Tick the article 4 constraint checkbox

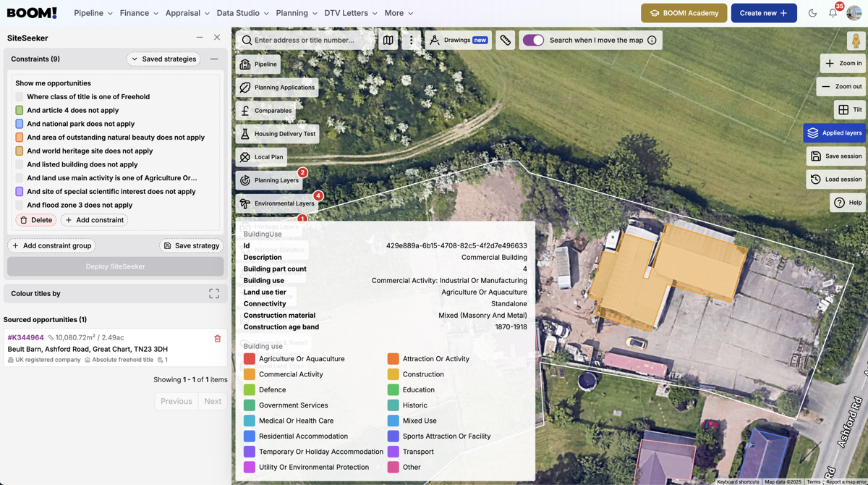click(20, 111)
